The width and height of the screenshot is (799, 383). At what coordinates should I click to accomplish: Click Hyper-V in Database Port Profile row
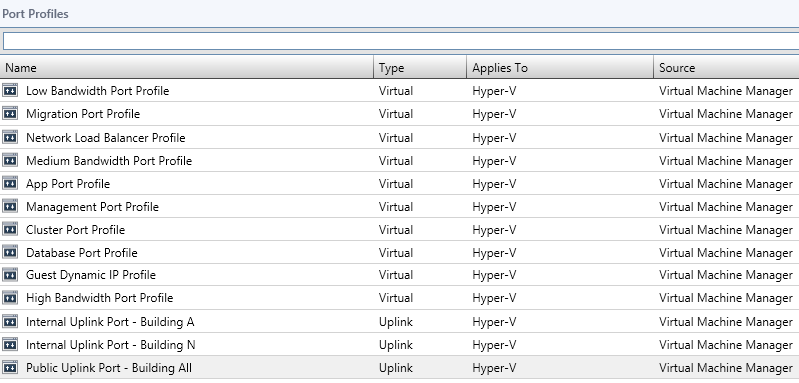point(494,253)
